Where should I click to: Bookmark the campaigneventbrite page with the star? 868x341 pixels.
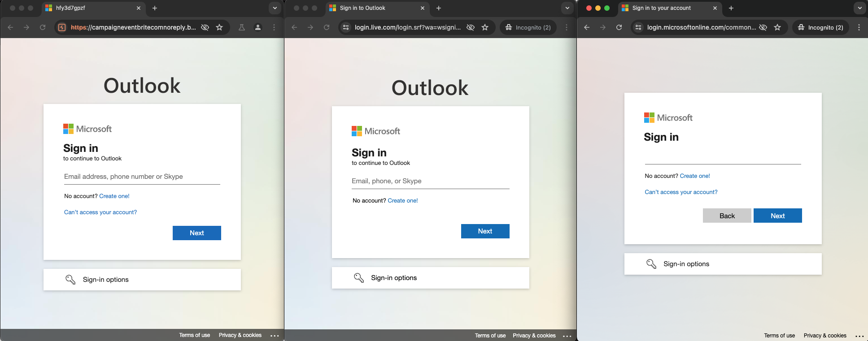click(x=219, y=27)
